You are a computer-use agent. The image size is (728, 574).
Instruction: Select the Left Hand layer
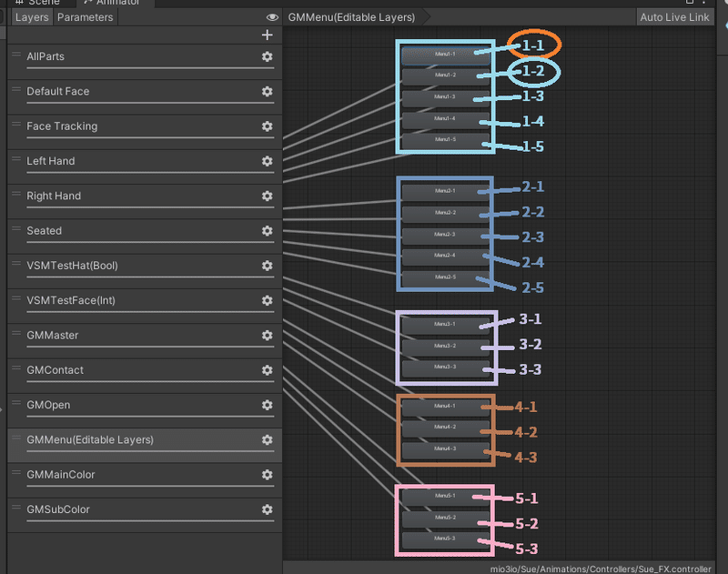pyautogui.click(x=145, y=166)
